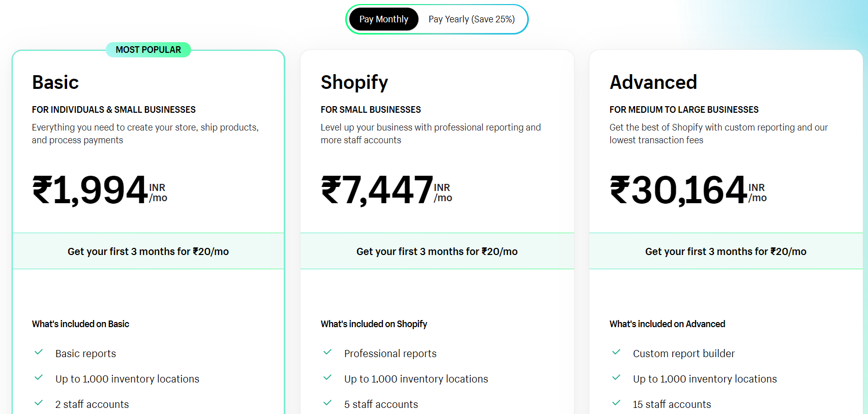
Task: Select the Advanced plan heading
Action: point(653,82)
